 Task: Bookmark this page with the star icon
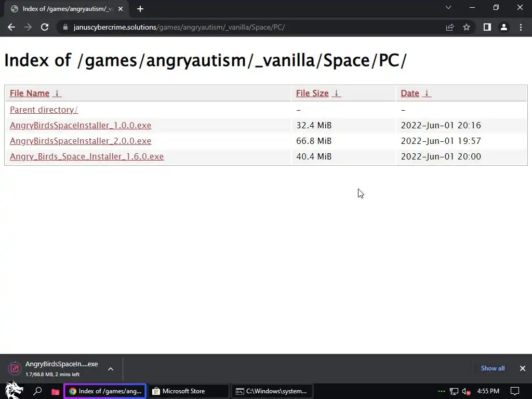coord(467,27)
